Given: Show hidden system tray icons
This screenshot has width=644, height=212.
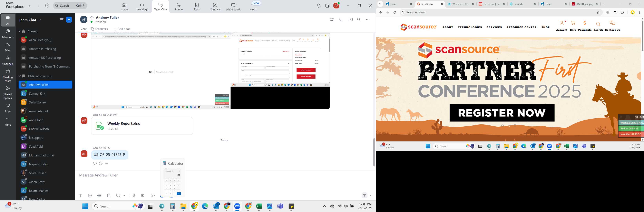Looking at the screenshot, I should [325, 206].
